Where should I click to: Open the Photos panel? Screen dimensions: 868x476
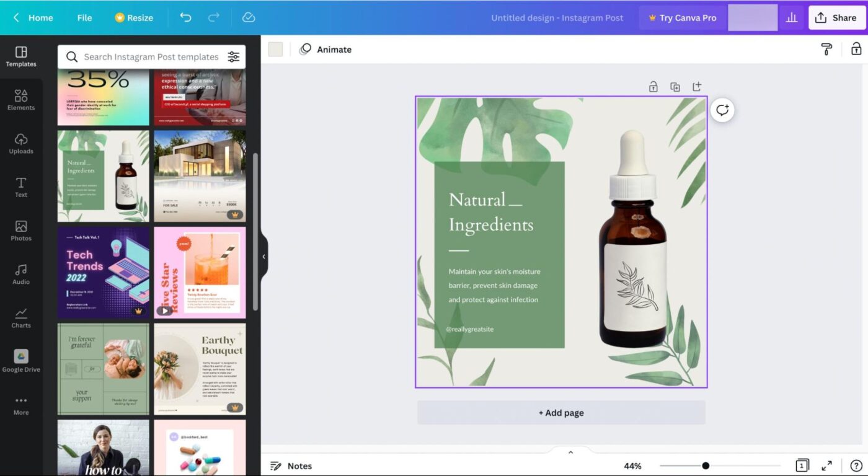click(21, 230)
